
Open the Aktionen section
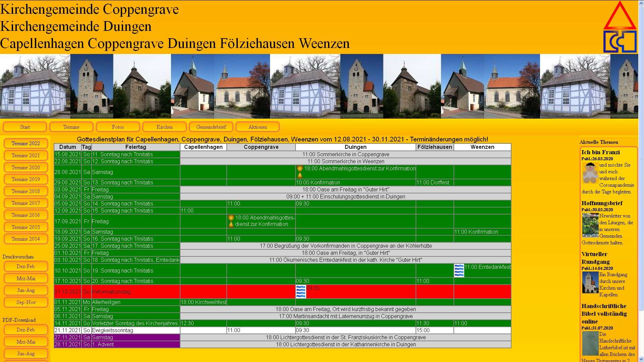(x=258, y=127)
